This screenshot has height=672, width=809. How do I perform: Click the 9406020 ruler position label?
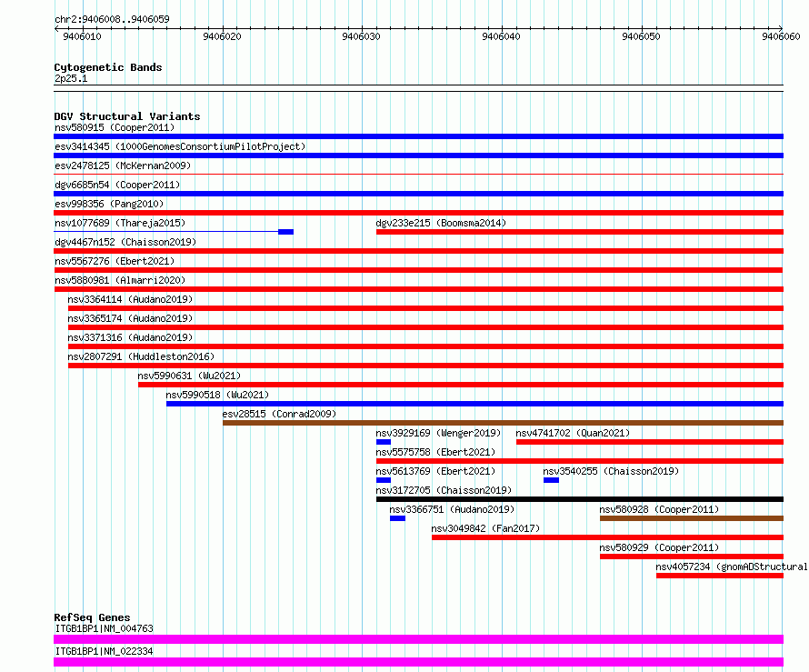click(222, 36)
